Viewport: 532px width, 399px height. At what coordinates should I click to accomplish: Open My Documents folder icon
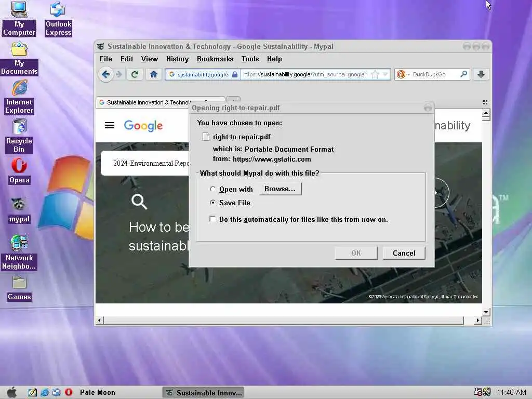(19, 58)
